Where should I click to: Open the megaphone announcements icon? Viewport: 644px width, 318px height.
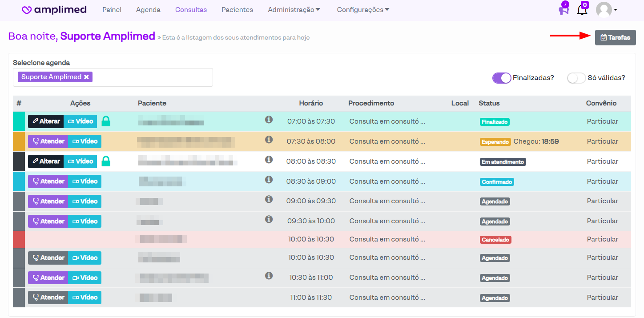(563, 10)
